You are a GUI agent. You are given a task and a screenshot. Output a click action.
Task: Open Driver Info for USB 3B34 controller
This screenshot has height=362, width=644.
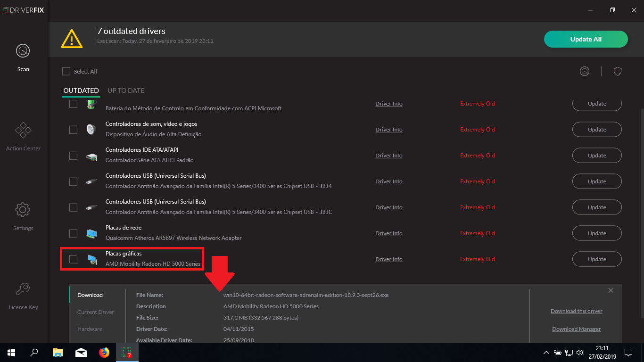[389, 181]
